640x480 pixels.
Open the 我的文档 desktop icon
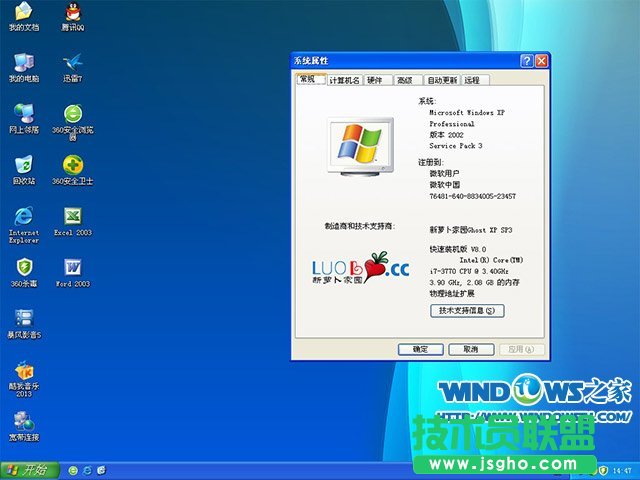point(22,14)
